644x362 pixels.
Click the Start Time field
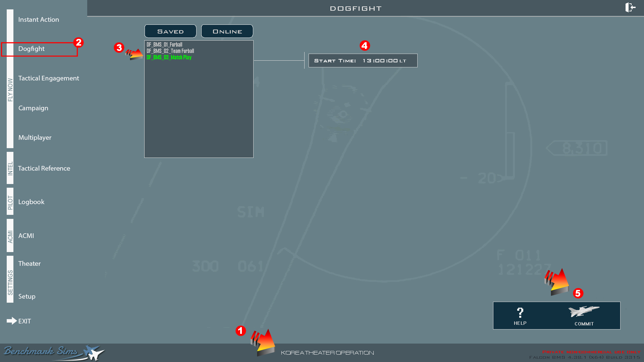[x=363, y=60]
